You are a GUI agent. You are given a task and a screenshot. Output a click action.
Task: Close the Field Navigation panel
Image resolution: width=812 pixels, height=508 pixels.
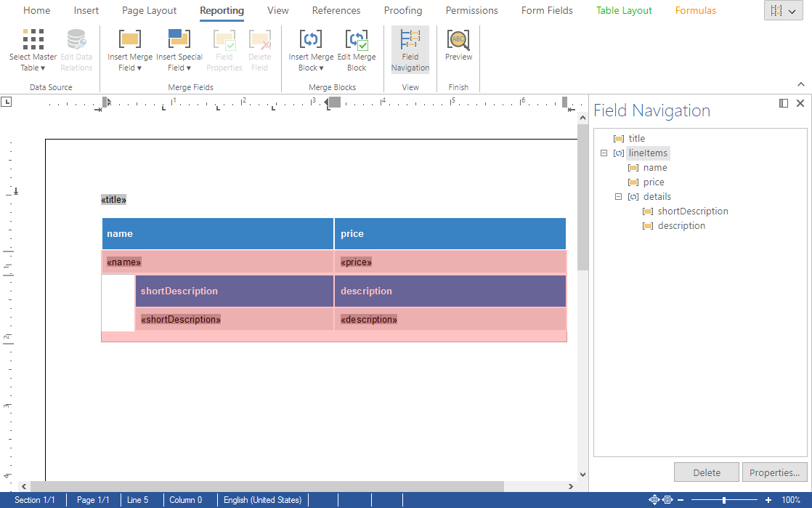click(x=800, y=103)
